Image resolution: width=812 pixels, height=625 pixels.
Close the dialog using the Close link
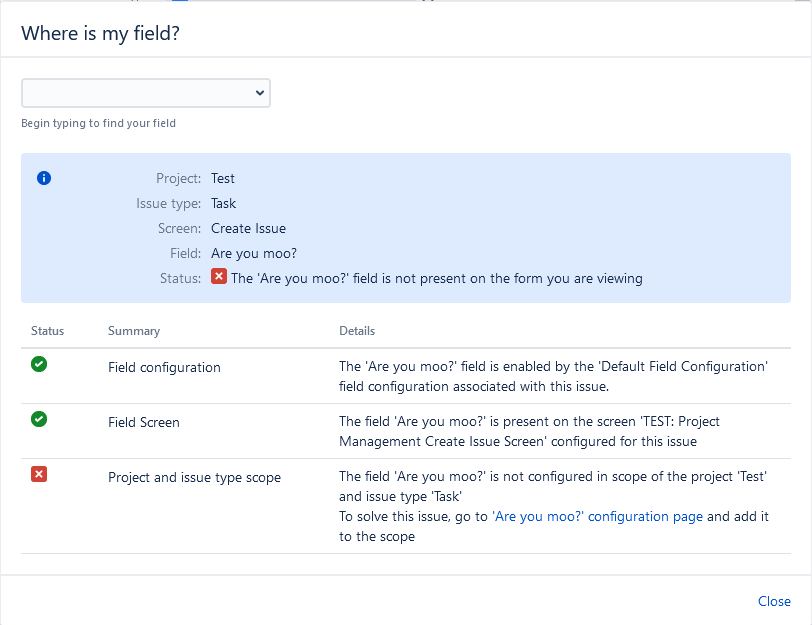tap(774, 601)
